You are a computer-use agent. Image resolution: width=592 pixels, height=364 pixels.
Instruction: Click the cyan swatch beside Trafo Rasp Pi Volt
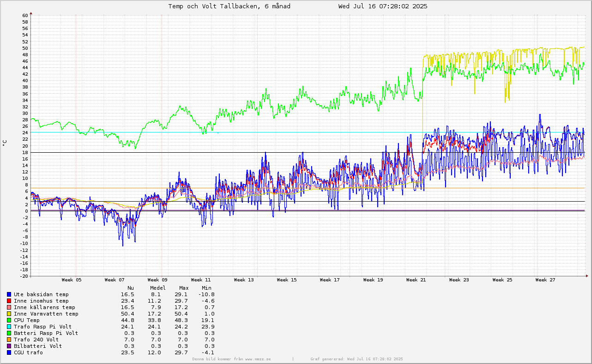(9, 327)
